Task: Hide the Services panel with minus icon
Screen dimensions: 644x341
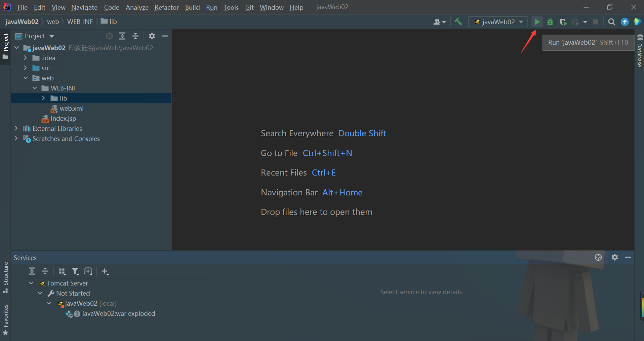Action: click(628, 257)
